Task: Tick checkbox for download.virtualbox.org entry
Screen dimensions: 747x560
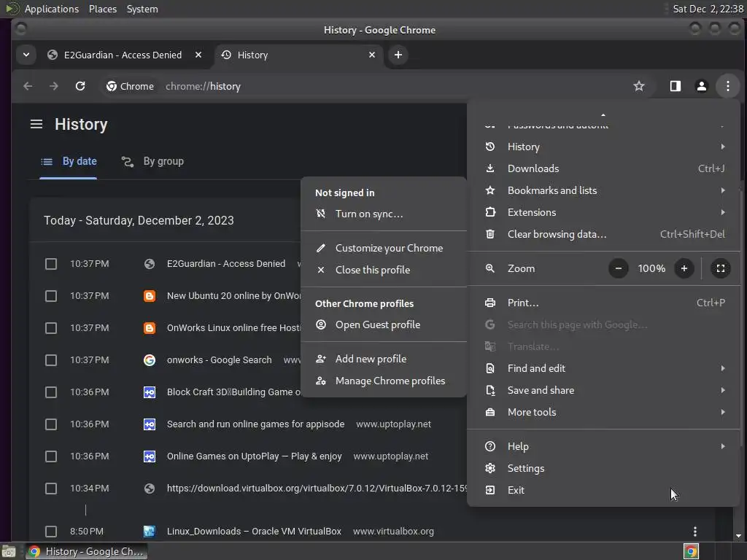Action: point(51,489)
